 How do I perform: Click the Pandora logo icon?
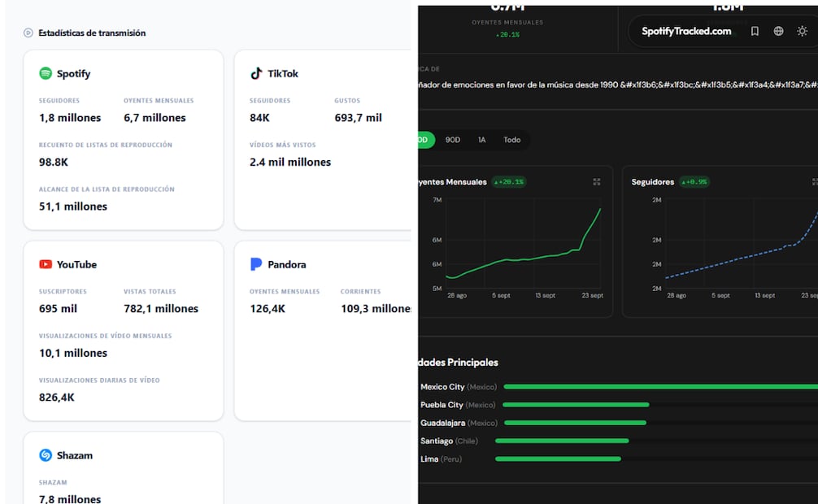[x=256, y=264]
